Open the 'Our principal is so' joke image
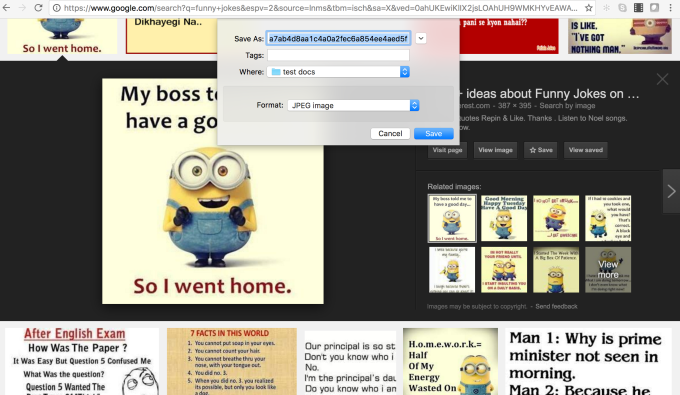The image size is (680, 395). (x=350, y=363)
